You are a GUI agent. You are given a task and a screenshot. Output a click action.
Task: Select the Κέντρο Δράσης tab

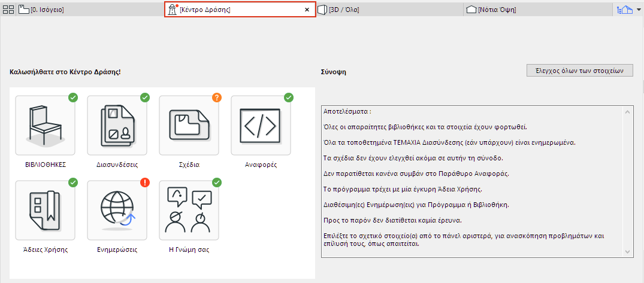[x=240, y=10]
